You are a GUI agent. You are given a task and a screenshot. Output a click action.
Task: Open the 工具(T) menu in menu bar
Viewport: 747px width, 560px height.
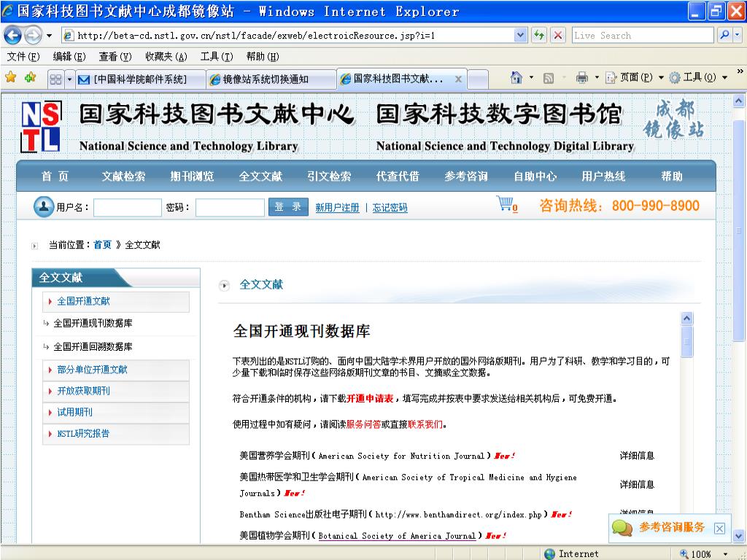217,57
